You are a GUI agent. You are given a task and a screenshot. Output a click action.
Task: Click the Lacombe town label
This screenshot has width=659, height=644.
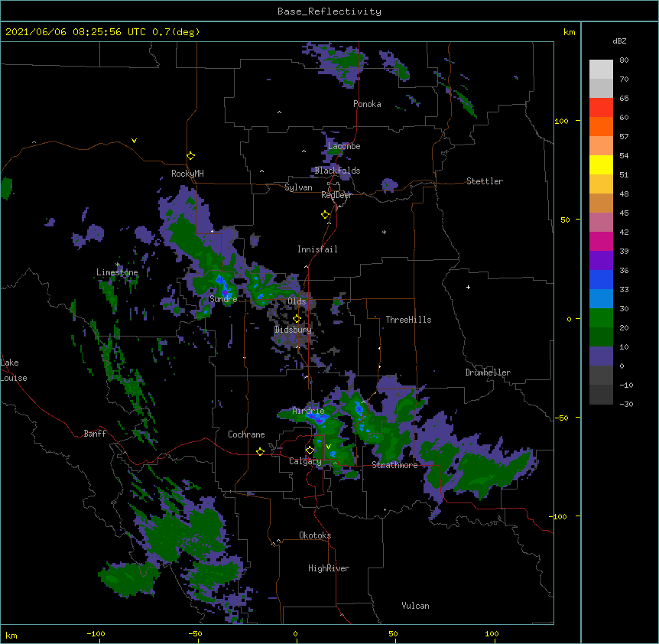click(x=344, y=146)
